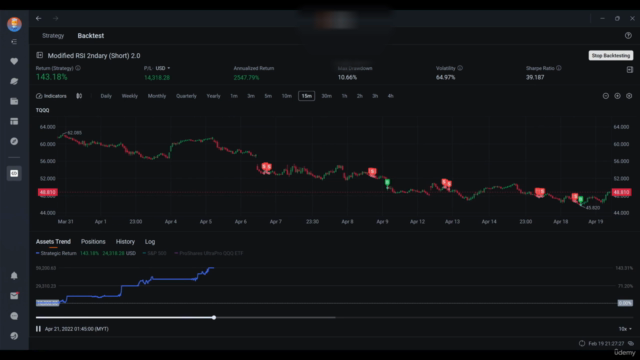Select the Positions tab
This screenshot has width=640, height=360.
pos(93,242)
